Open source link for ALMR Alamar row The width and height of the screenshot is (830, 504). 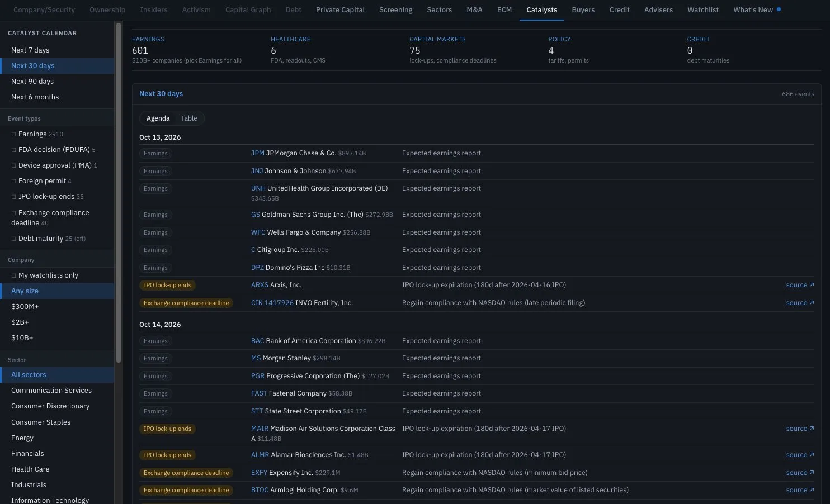pos(800,455)
